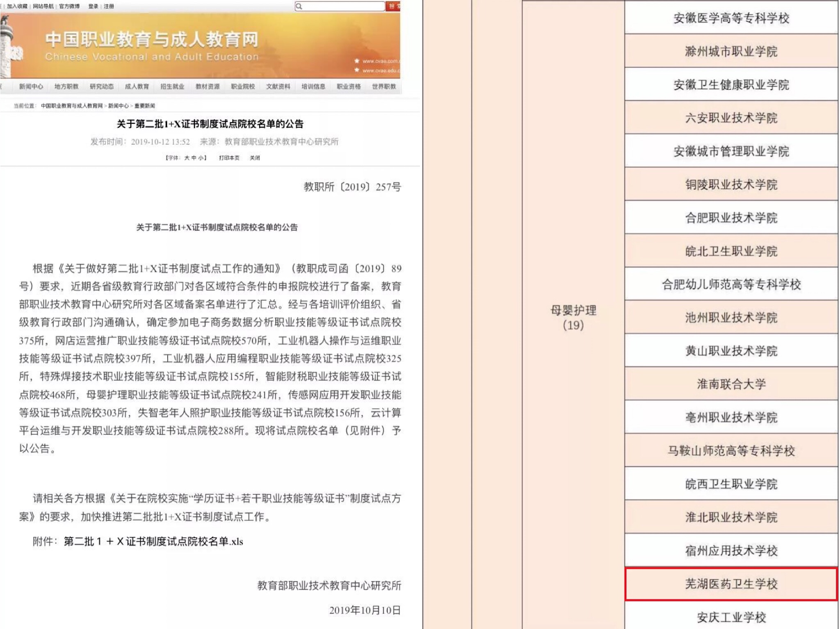Select table row 宿州应用技术学校
Viewport: 840px width, 629px height.
tap(731, 550)
